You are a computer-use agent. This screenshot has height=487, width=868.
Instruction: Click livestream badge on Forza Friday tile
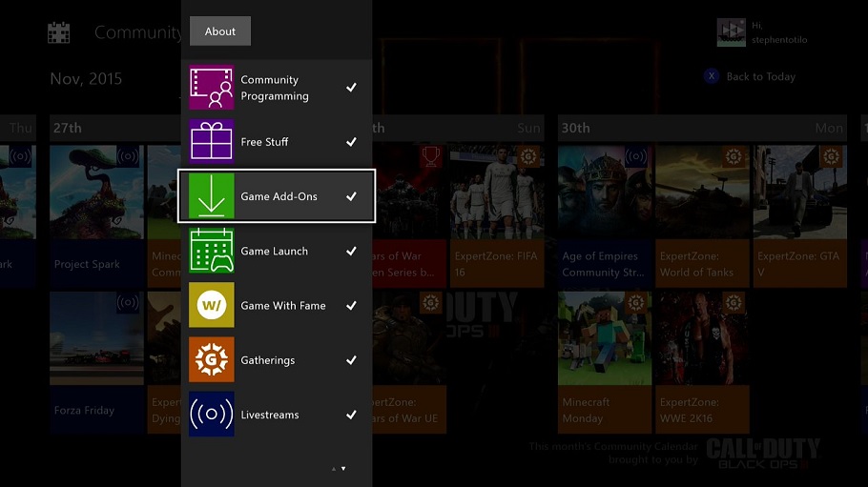pyautogui.click(x=128, y=303)
